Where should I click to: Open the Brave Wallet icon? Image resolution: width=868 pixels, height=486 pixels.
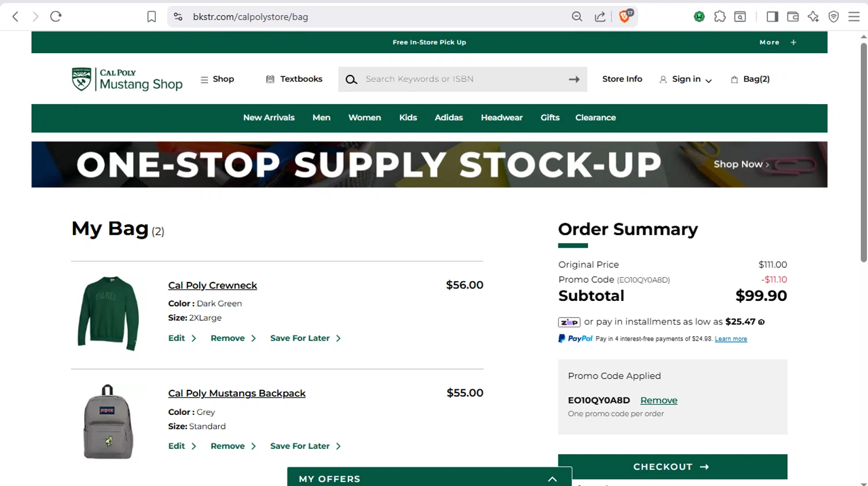click(x=793, y=17)
